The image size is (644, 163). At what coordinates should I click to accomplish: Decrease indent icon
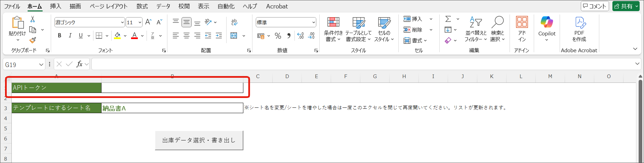(208, 35)
